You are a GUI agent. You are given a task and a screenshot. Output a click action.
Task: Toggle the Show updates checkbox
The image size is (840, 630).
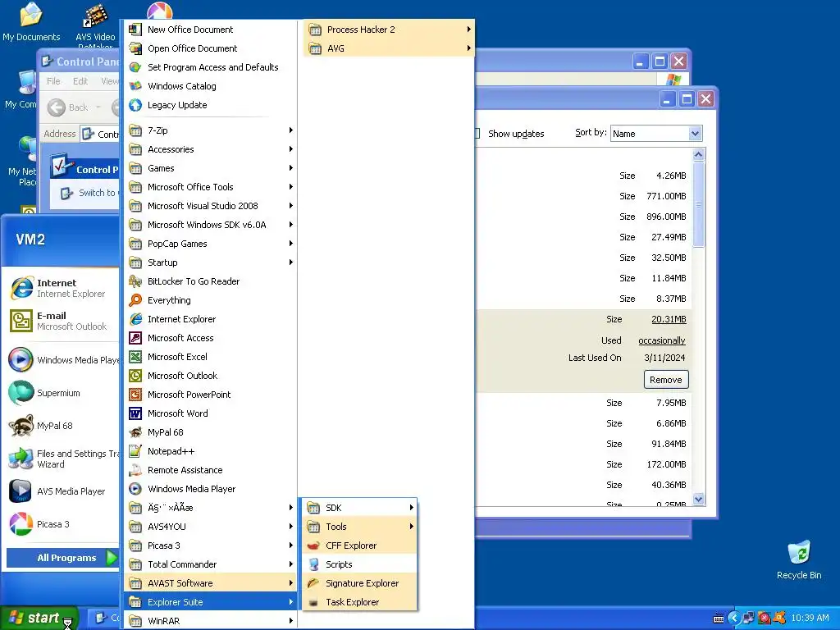pos(477,134)
